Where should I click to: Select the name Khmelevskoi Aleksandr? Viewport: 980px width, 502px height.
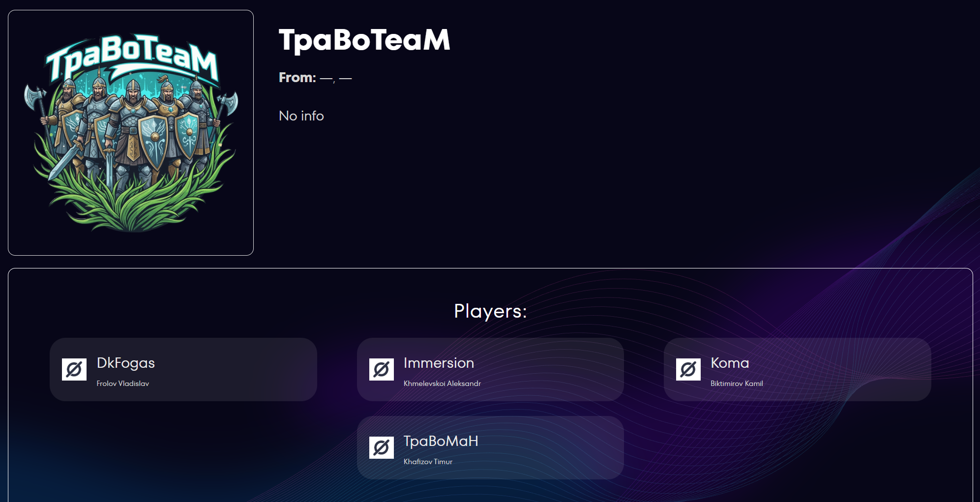442,384
